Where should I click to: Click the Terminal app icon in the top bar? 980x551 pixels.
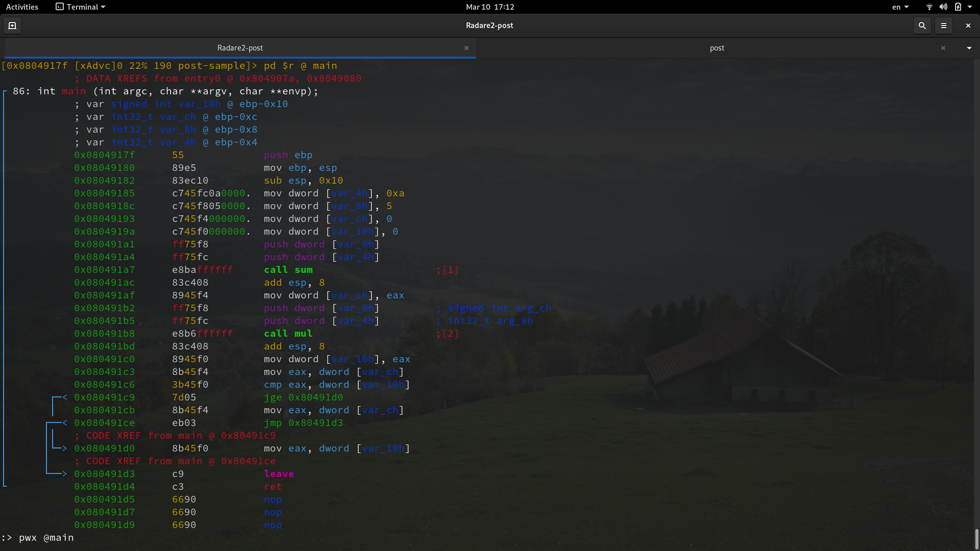click(59, 7)
